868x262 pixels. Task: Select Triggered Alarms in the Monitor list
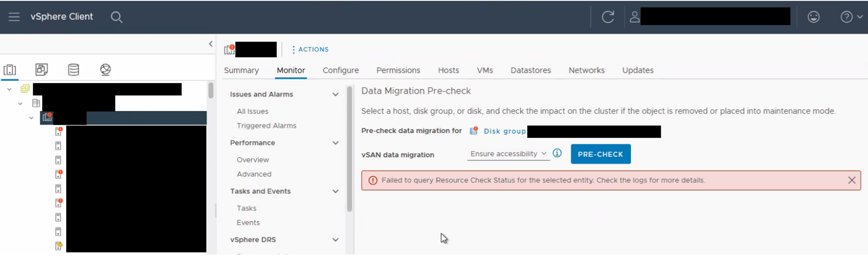[266, 126]
